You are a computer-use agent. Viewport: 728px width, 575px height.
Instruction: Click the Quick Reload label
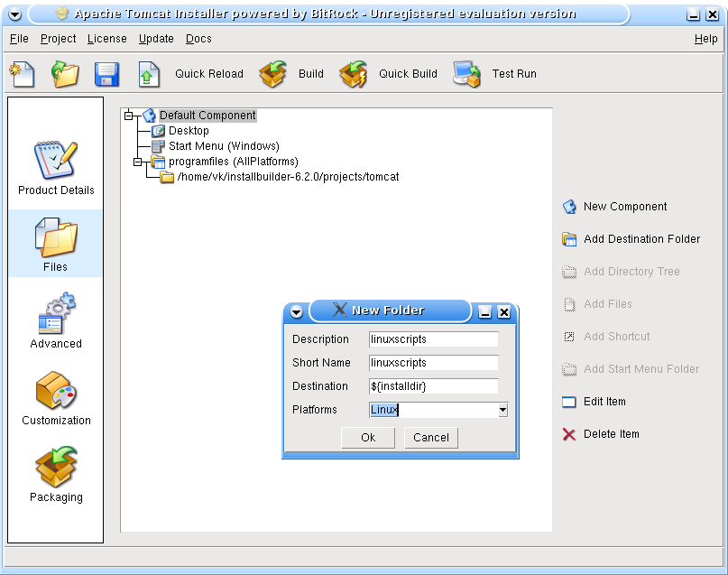click(209, 74)
